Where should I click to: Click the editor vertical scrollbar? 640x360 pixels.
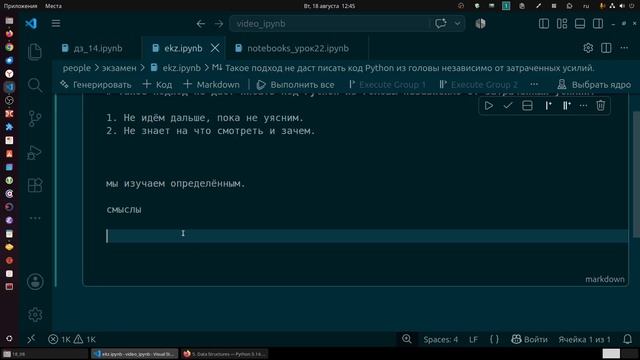click(636, 173)
